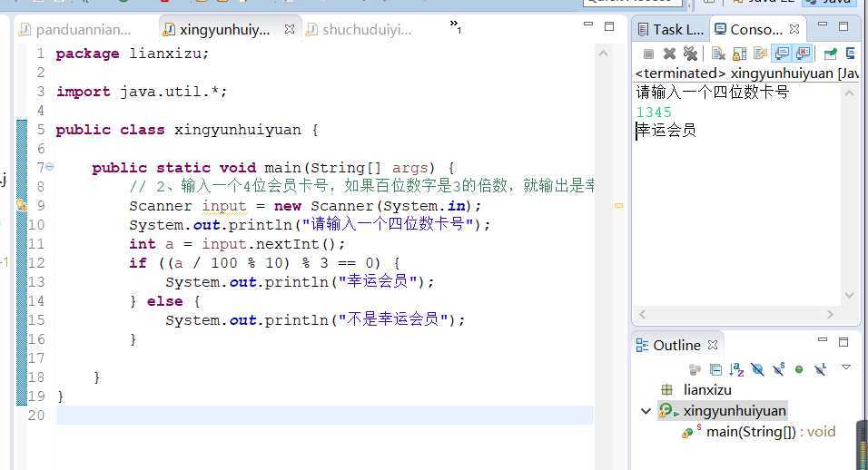Screen dimensions: 868x470
Task: Select lianxizu package in Outline
Action: coord(707,390)
